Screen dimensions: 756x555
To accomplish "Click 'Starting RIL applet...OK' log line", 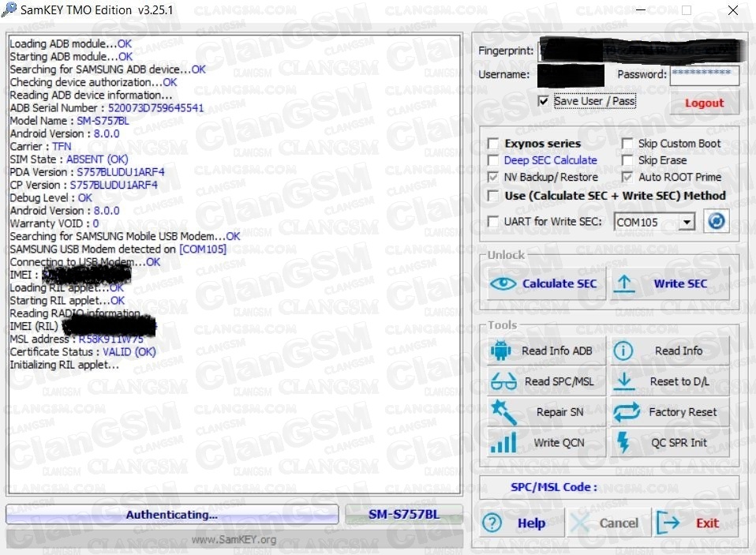I will click(67, 301).
